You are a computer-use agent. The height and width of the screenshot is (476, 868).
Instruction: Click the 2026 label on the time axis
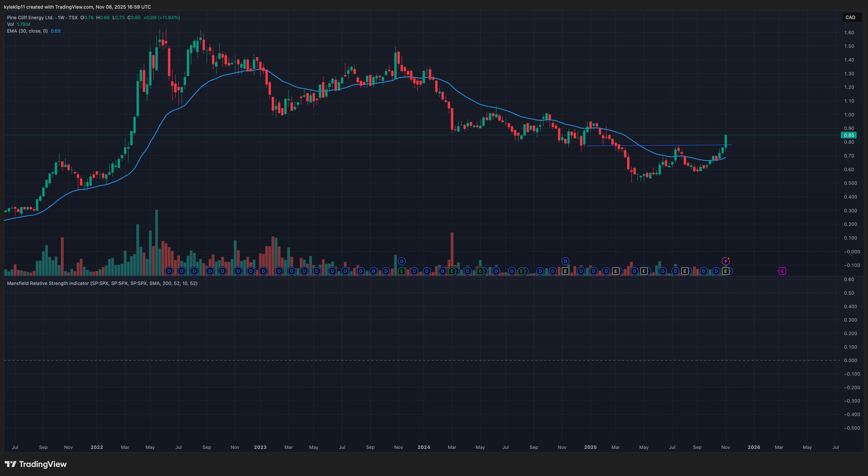coord(754,447)
